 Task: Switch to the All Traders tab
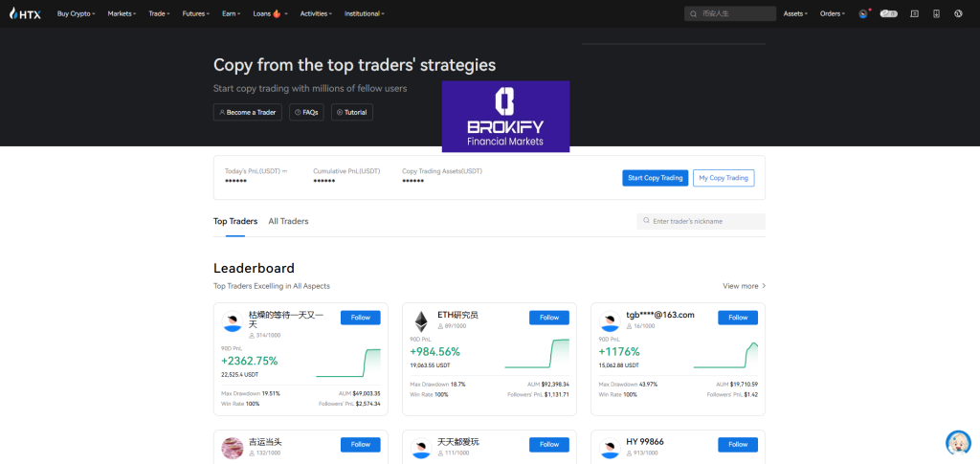(x=288, y=221)
